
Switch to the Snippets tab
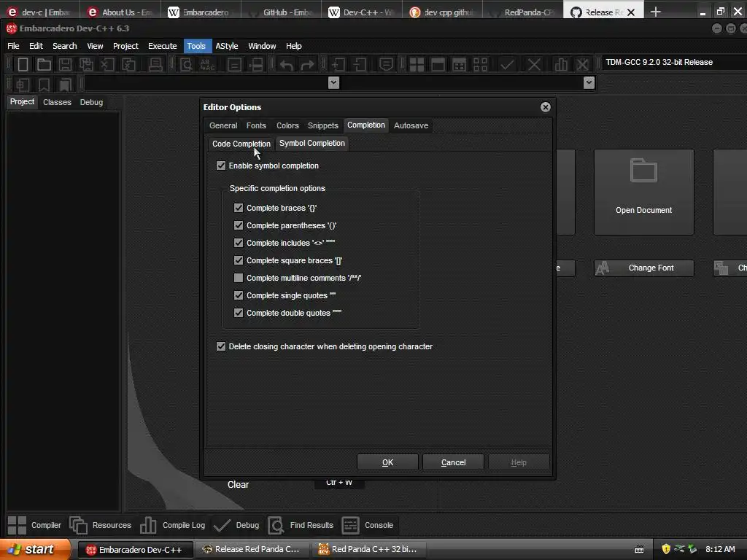pyautogui.click(x=323, y=125)
